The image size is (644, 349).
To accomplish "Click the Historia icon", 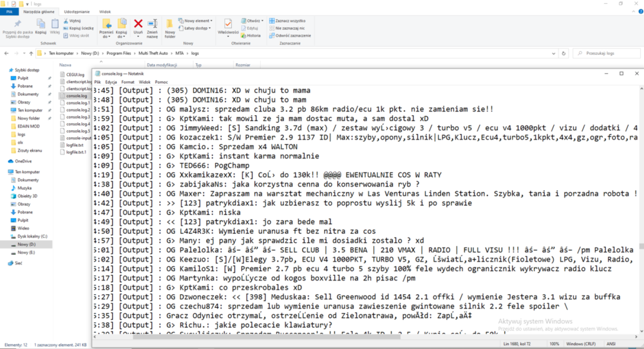I will click(x=243, y=35).
